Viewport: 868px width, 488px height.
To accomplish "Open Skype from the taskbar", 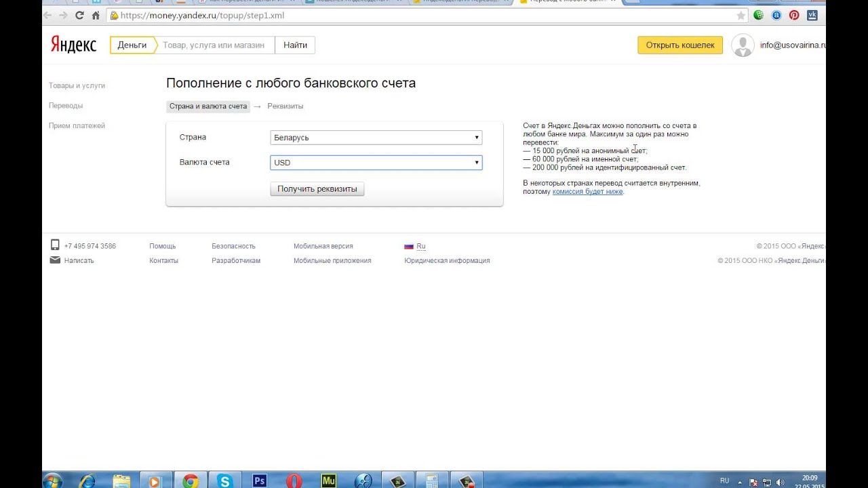I will 225,481.
